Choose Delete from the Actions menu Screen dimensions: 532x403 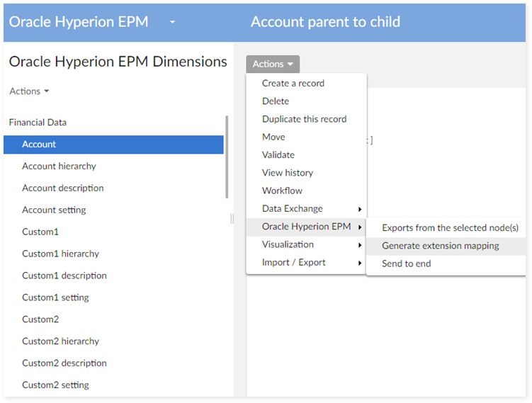276,101
